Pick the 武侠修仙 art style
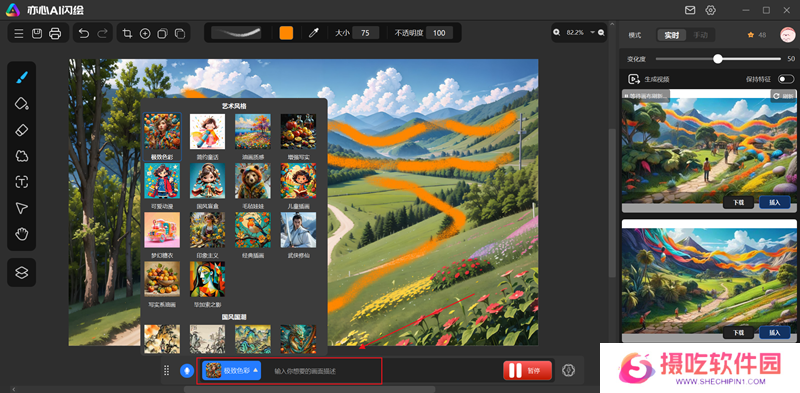 click(x=298, y=234)
